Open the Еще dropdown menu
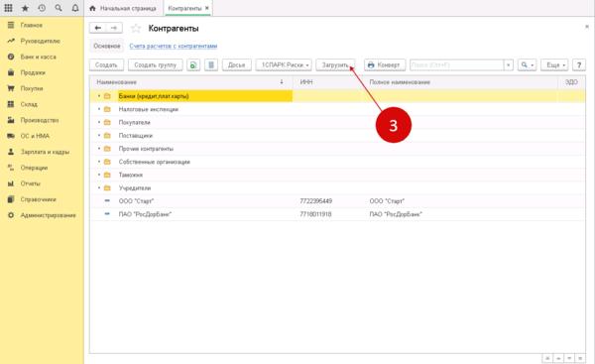The height and width of the screenshot is (364, 595). [554, 64]
